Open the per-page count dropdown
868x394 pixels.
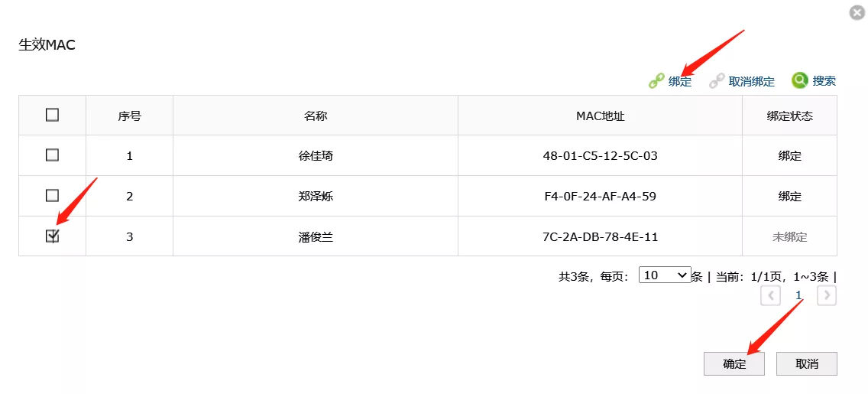click(x=665, y=275)
